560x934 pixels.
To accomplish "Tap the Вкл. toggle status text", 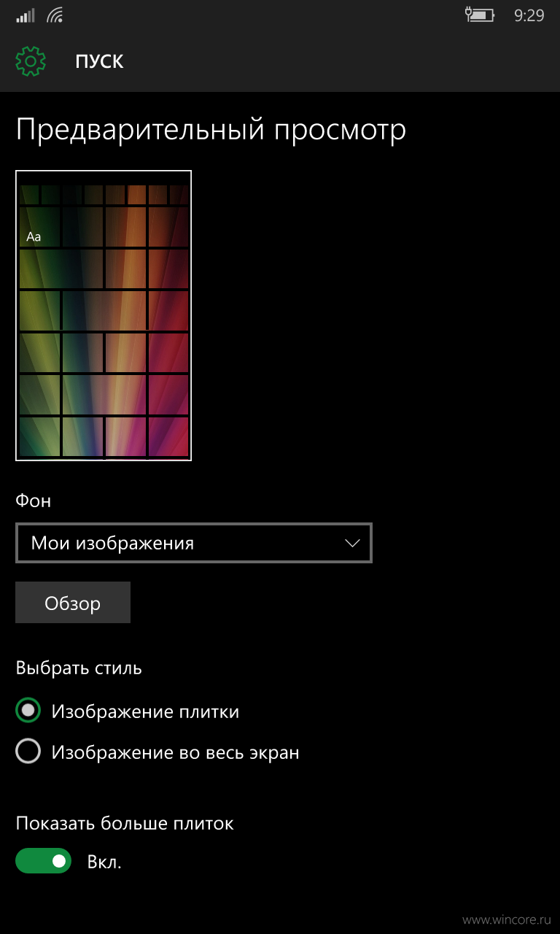I will tap(104, 862).
